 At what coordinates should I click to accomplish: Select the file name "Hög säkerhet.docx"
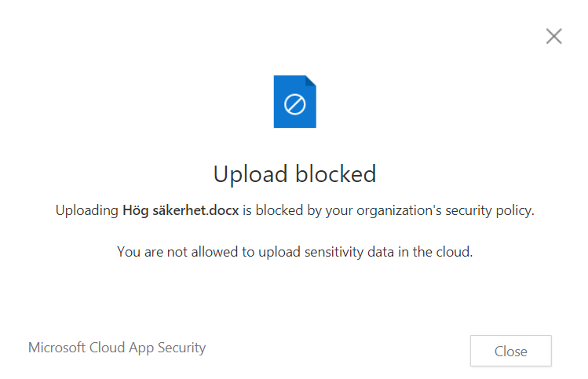[x=181, y=211]
